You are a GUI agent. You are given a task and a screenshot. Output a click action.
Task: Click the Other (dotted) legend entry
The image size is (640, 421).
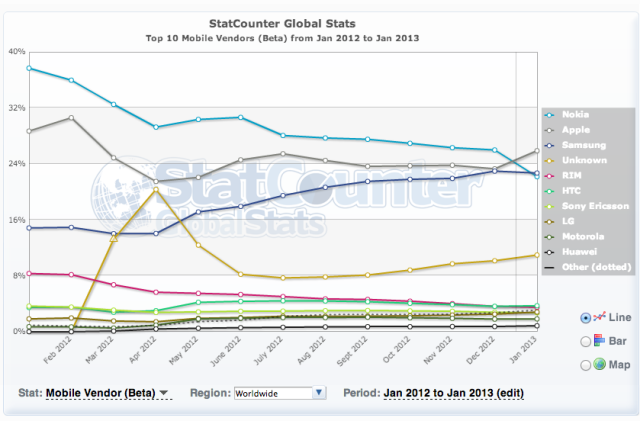596,267
